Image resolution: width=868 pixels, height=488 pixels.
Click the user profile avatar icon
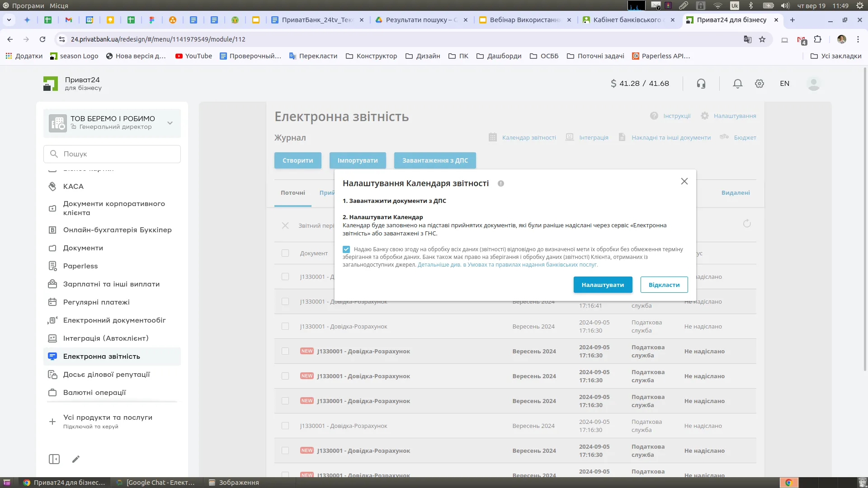813,84
